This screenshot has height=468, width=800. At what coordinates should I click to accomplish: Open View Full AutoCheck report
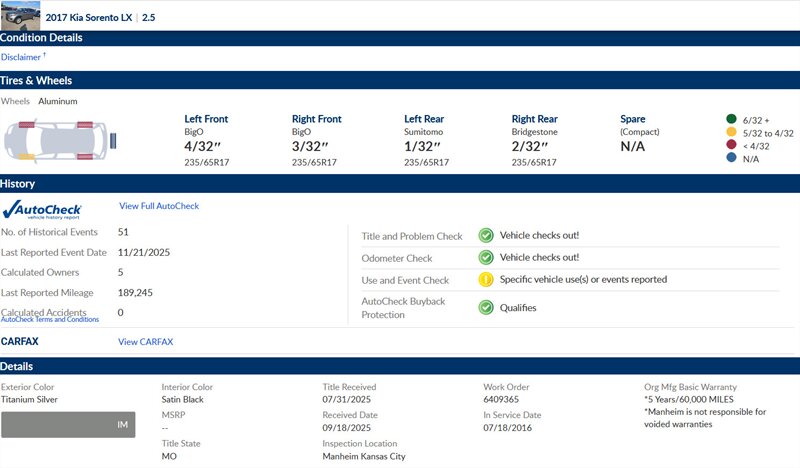[158, 206]
